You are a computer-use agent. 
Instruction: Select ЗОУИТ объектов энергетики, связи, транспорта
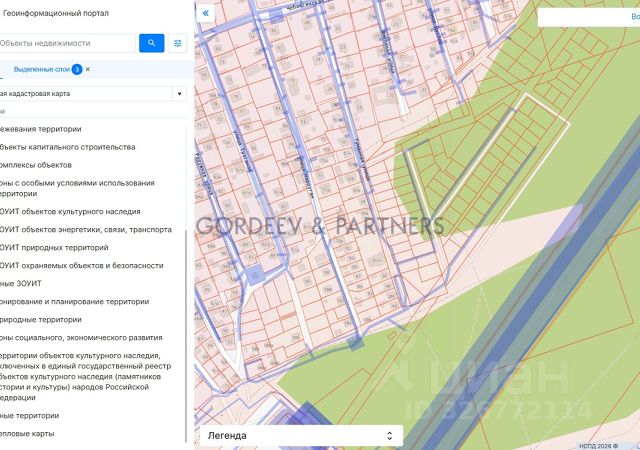[86, 229]
